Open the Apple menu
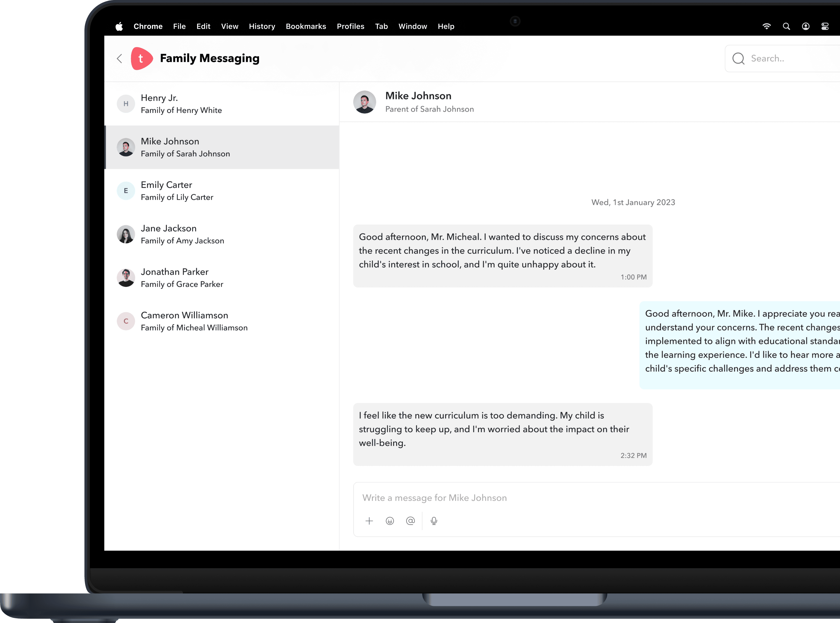This screenshot has width=840, height=623. (119, 26)
